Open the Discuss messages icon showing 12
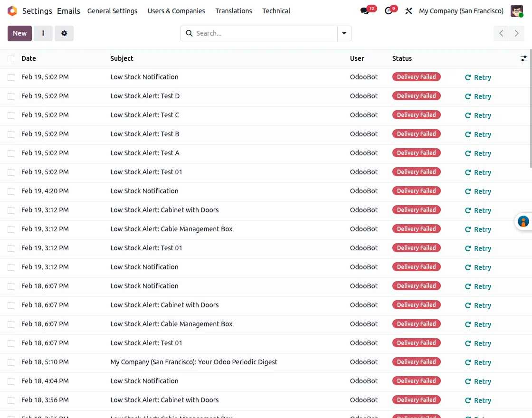Image resolution: width=532 pixels, height=418 pixels. point(364,11)
